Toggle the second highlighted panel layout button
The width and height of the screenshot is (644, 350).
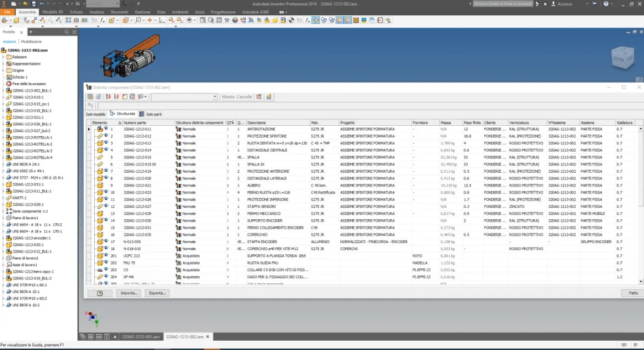(x=348, y=20)
